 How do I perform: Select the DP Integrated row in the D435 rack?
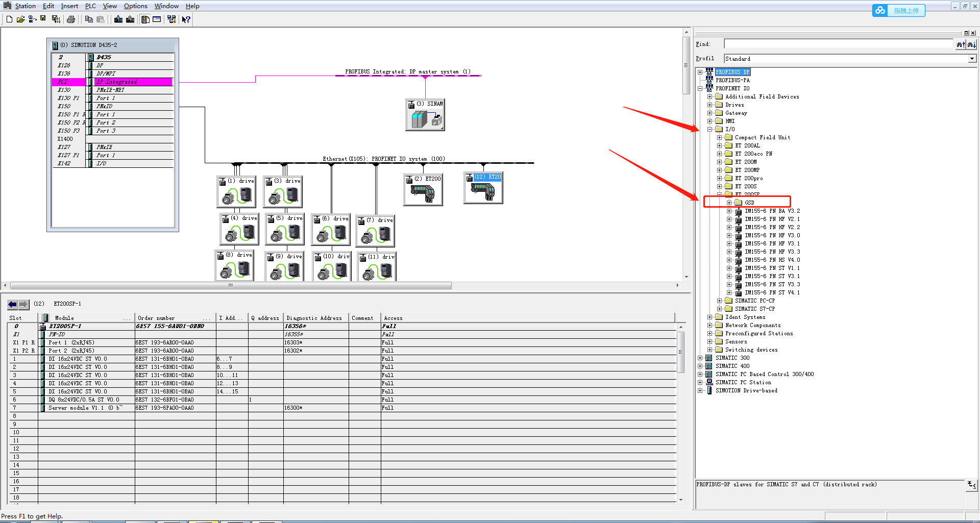(x=112, y=82)
